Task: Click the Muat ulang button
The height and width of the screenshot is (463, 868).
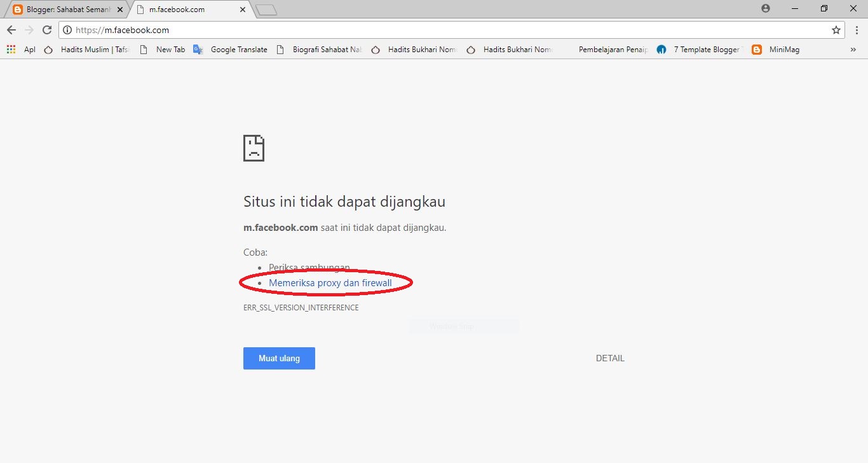Action: point(278,358)
